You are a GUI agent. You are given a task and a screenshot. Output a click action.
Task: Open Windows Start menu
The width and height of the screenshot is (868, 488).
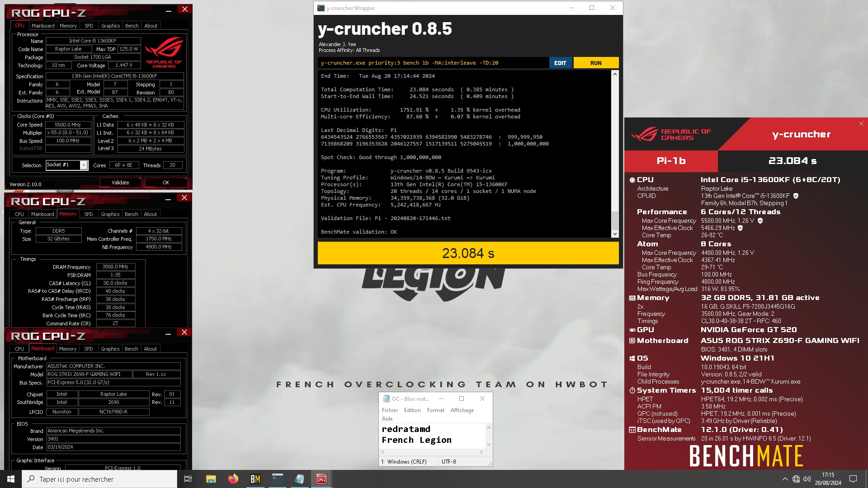11,479
